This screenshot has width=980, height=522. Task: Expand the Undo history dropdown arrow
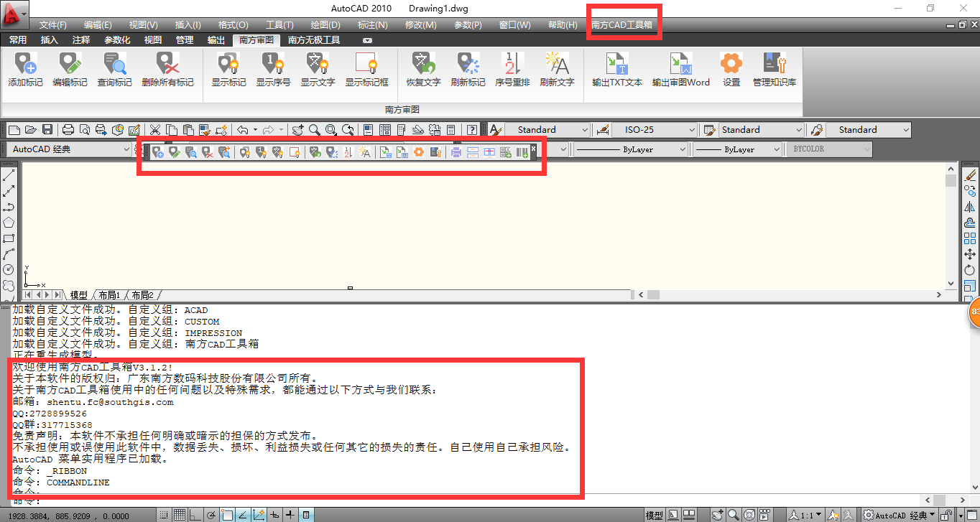coord(255,129)
